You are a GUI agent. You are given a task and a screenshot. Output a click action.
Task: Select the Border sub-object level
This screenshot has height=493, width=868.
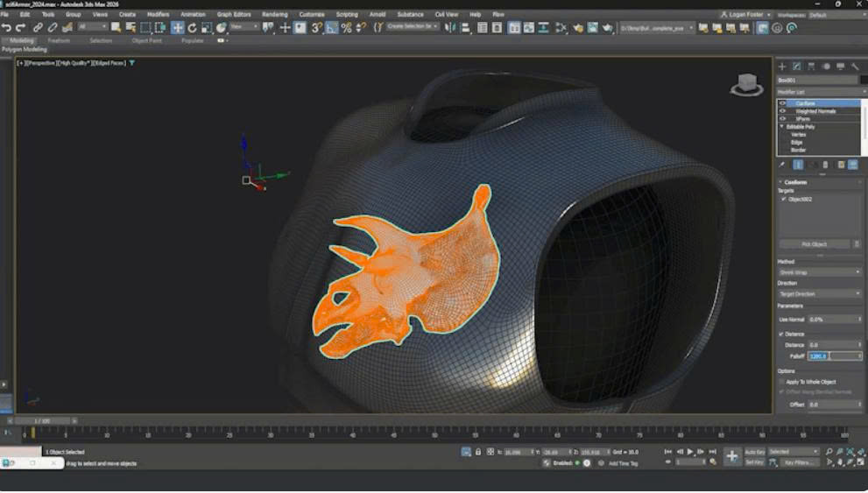[x=798, y=150]
